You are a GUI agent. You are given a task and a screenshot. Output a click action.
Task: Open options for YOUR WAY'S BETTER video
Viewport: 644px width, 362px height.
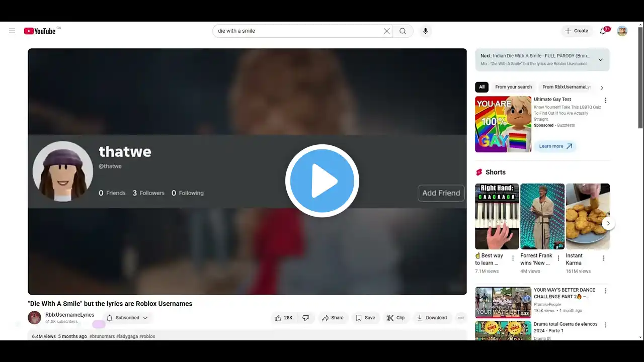(x=606, y=291)
